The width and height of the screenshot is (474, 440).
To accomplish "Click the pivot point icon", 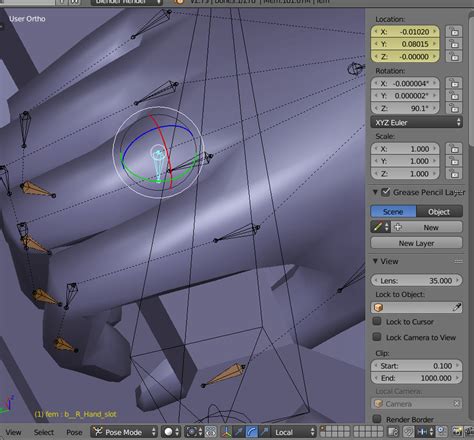I will 191,432.
